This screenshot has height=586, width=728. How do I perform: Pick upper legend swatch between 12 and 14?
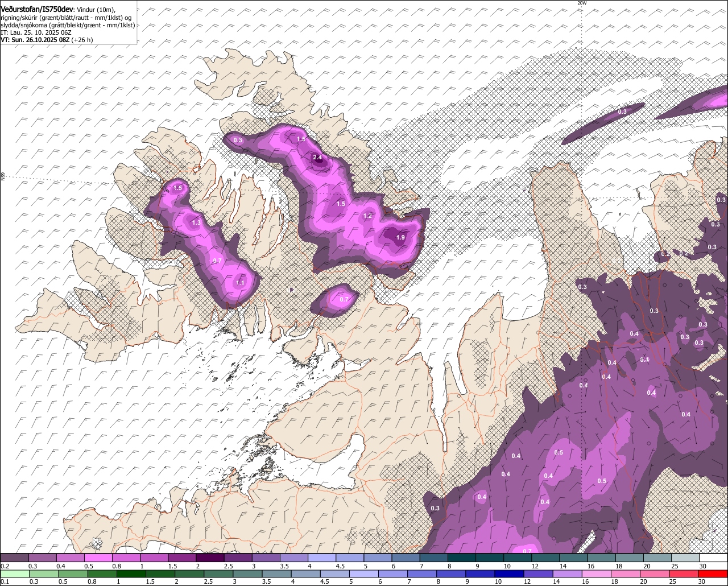click(x=545, y=558)
